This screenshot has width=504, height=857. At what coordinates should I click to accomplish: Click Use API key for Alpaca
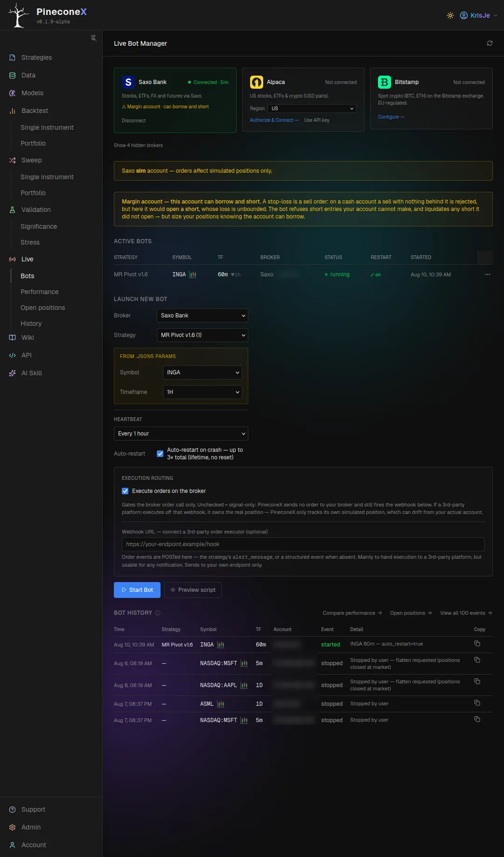pyautogui.click(x=317, y=120)
